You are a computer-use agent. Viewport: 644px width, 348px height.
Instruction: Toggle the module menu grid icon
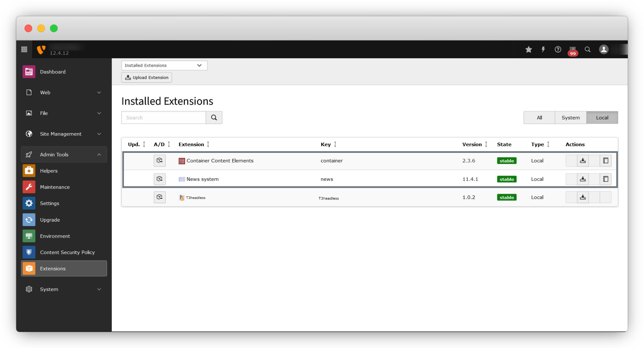click(x=24, y=50)
